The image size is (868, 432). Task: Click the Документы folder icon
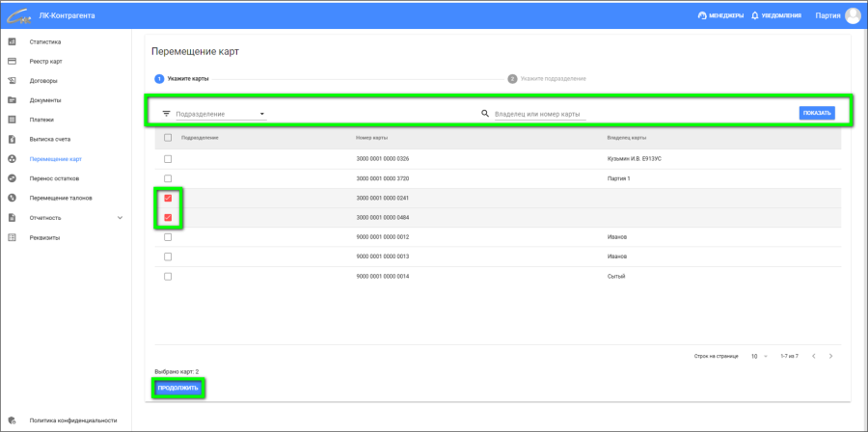(x=12, y=100)
